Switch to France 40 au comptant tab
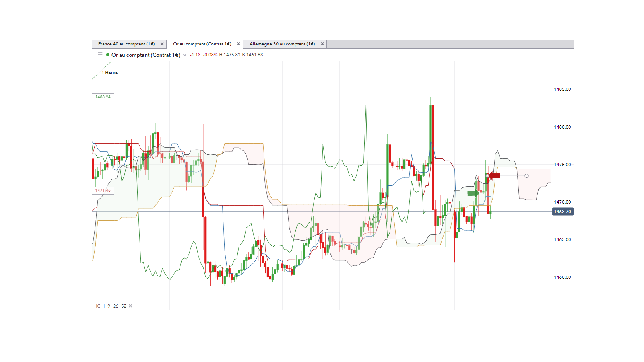The image size is (644, 362). tap(126, 44)
